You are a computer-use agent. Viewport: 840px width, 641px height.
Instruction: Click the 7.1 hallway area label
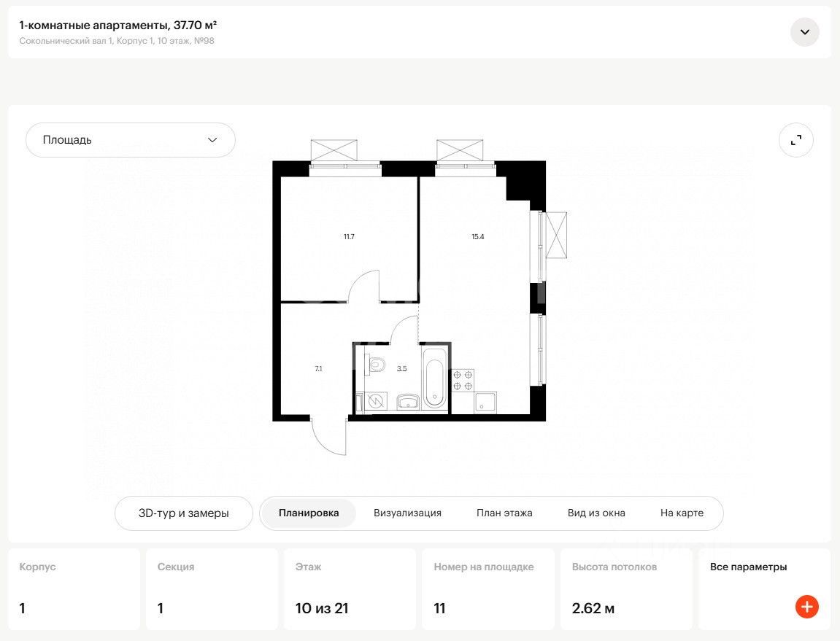point(318,368)
